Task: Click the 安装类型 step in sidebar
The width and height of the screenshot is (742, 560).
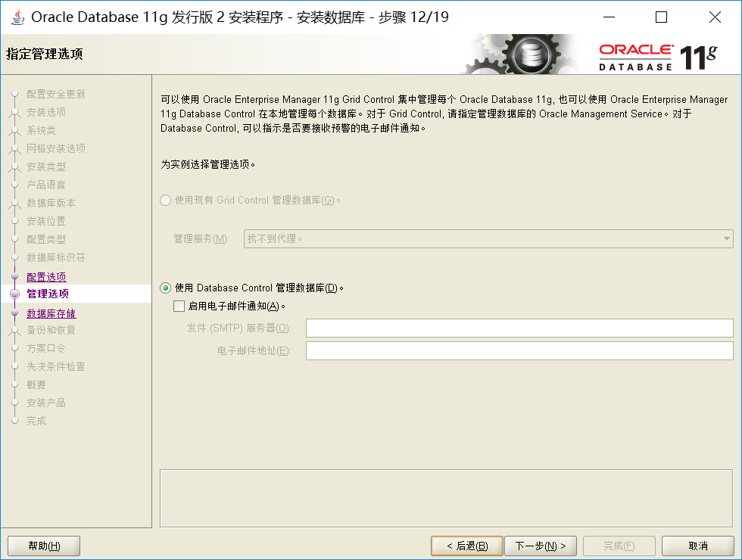Action: [x=46, y=166]
